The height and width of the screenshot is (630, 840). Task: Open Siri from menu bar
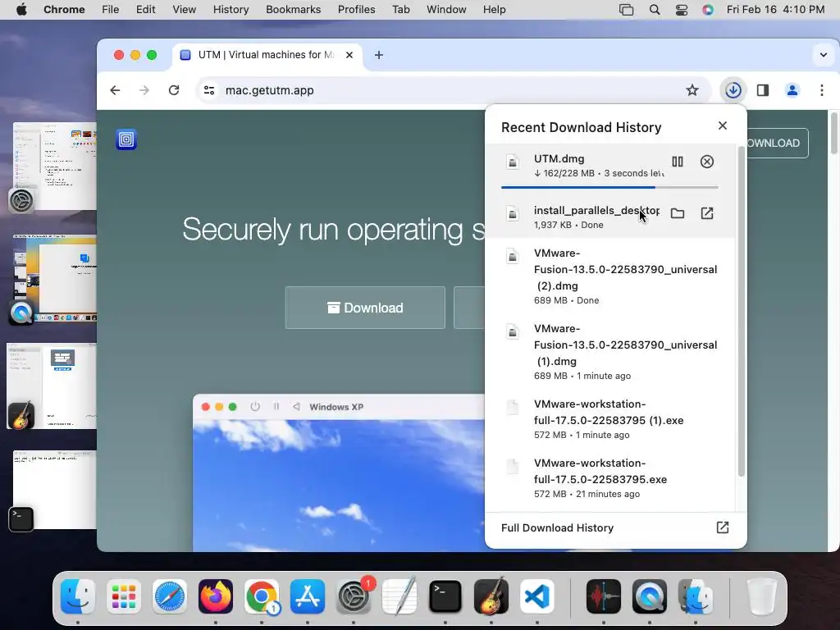click(708, 10)
